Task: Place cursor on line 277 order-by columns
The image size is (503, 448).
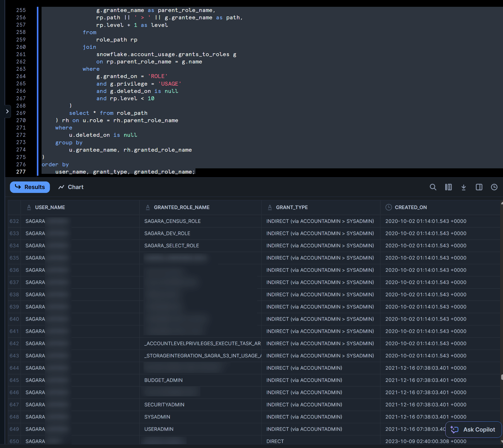Action: [125, 172]
